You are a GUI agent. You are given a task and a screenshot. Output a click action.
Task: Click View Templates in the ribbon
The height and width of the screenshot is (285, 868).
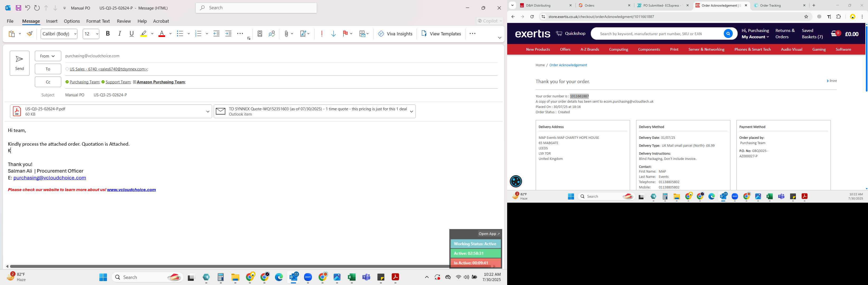441,34
